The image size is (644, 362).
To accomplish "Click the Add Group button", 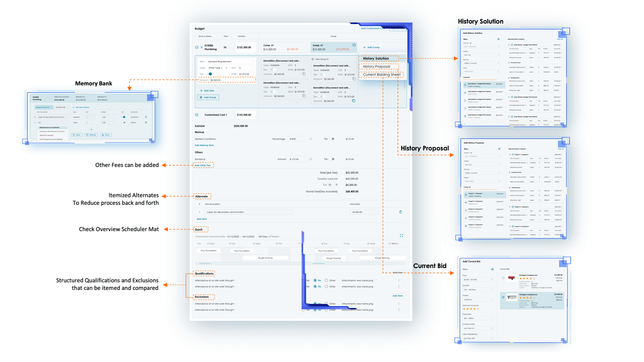I will [208, 98].
